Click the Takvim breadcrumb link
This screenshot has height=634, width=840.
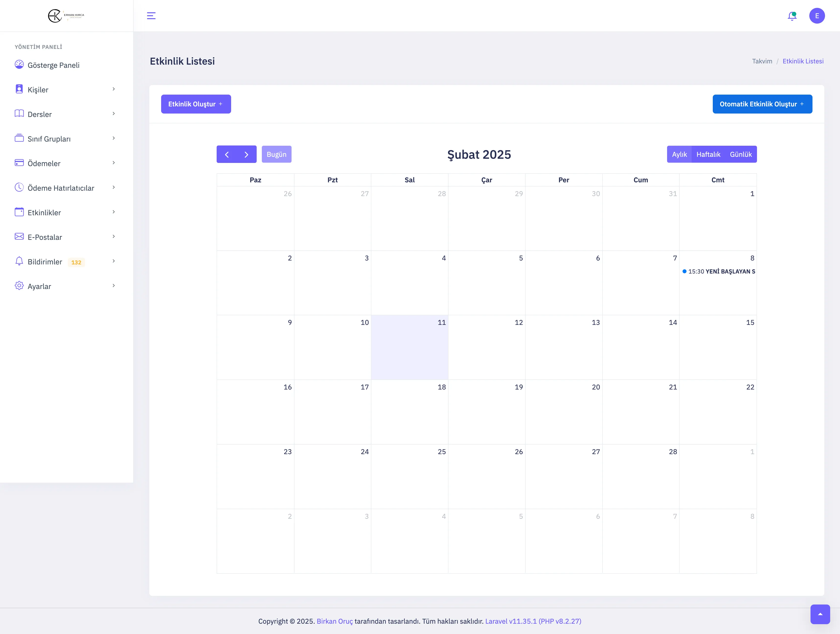(x=762, y=61)
